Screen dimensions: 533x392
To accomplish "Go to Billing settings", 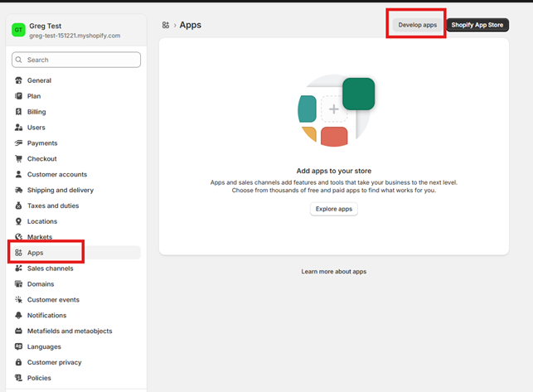I will point(76,112).
